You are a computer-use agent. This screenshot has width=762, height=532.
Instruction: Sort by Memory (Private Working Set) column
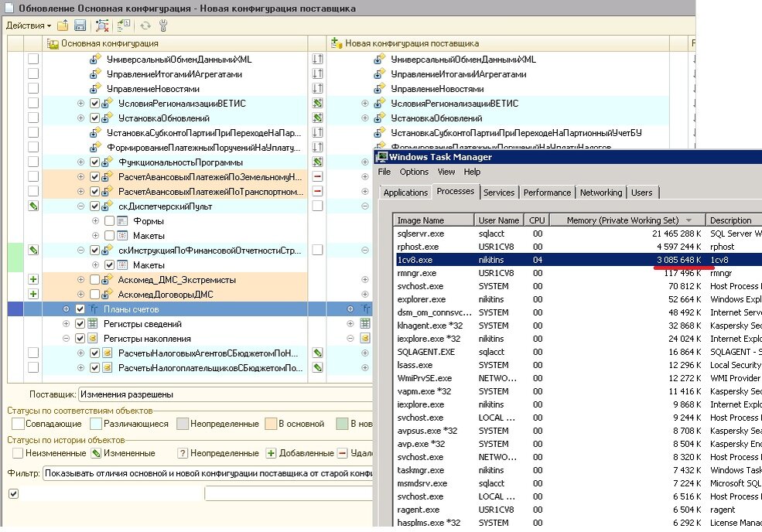pos(628,220)
